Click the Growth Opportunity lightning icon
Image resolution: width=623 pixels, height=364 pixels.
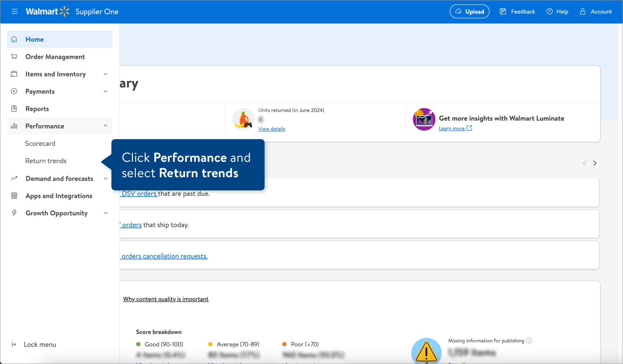pyautogui.click(x=14, y=213)
